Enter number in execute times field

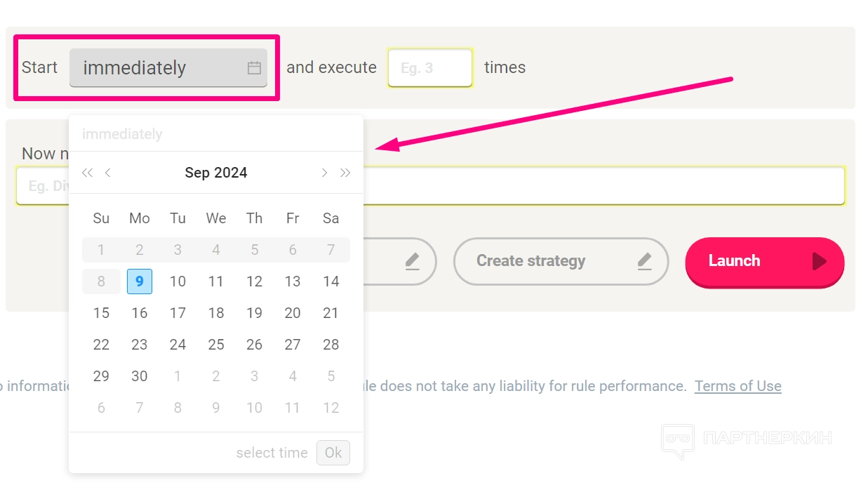(429, 68)
